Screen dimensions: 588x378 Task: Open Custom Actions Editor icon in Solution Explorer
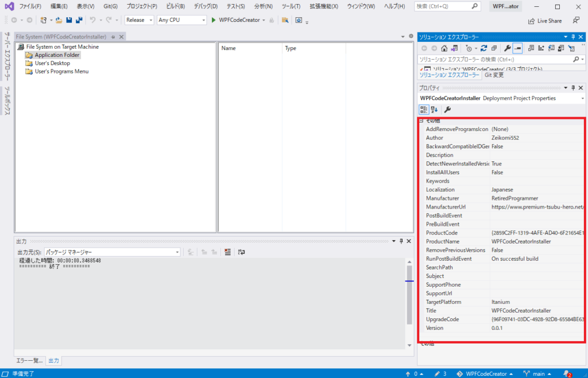tap(571, 48)
